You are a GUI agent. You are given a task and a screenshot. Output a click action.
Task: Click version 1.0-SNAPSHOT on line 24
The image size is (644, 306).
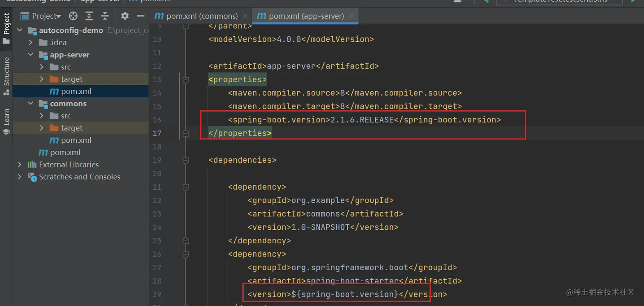click(x=323, y=227)
